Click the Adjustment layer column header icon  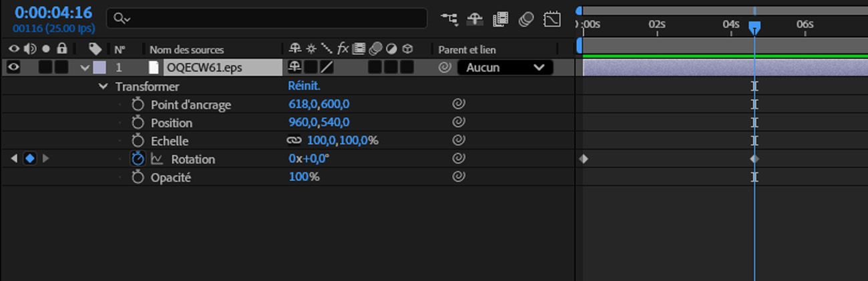[x=391, y=49]
